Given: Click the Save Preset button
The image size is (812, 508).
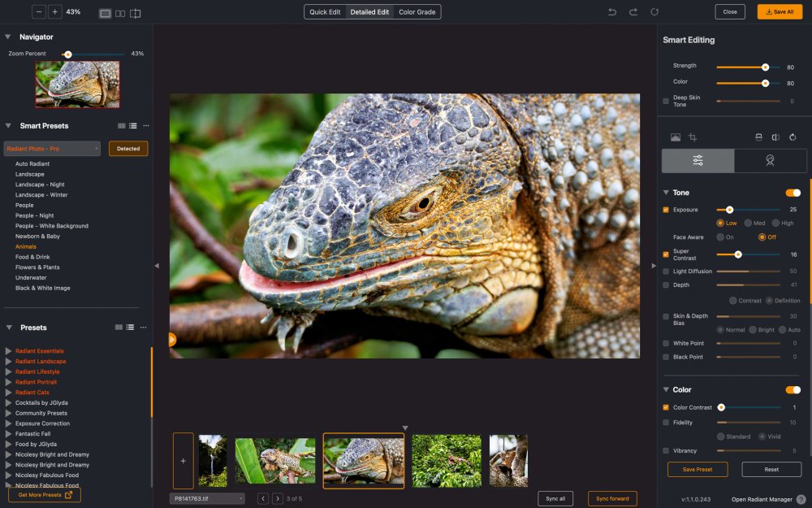Looking at the screenshot, I should pos(698,470).
